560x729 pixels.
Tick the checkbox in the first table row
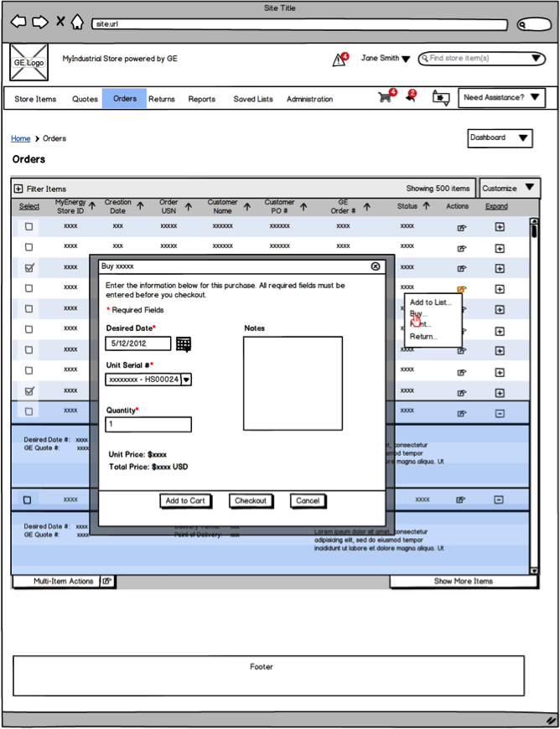pos(29,226)
